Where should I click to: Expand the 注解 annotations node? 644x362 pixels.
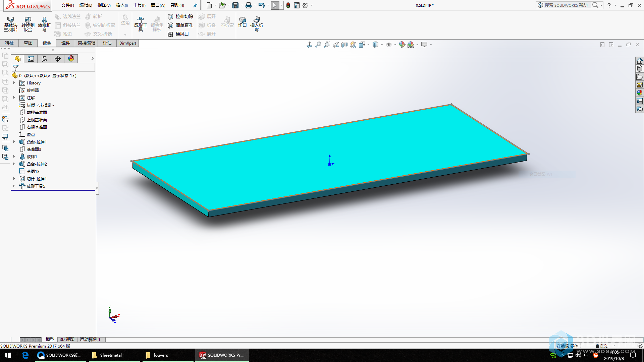14,98
